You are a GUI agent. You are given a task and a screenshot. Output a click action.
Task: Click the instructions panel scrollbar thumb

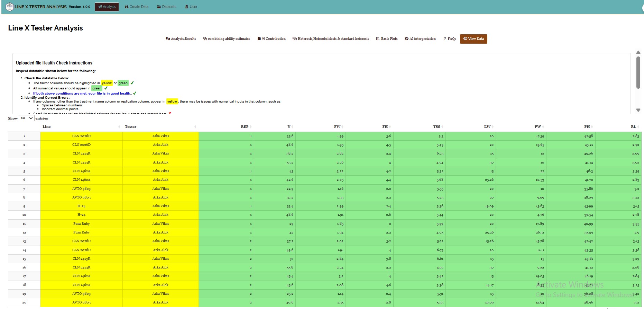[638, 72]
